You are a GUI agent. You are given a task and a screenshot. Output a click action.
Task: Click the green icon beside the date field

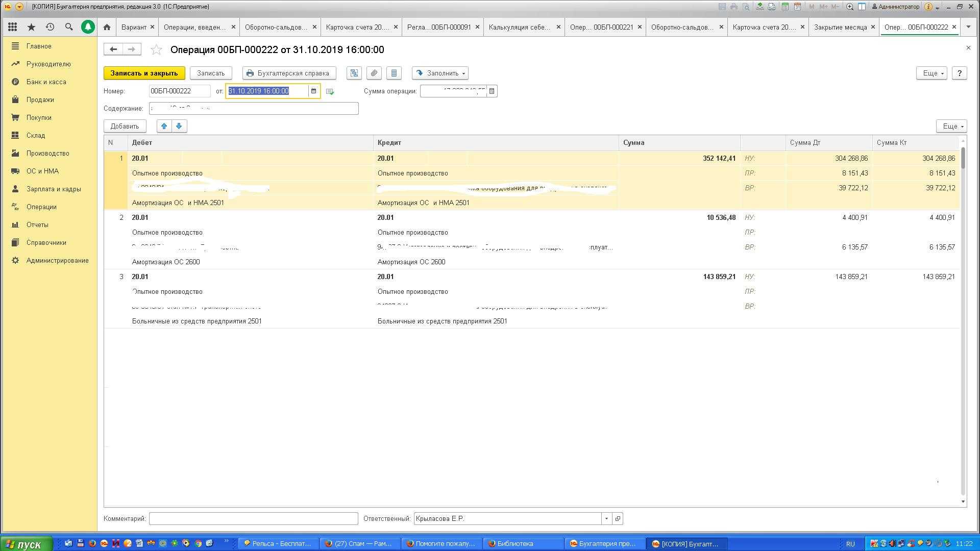click(x=330, y=91)
